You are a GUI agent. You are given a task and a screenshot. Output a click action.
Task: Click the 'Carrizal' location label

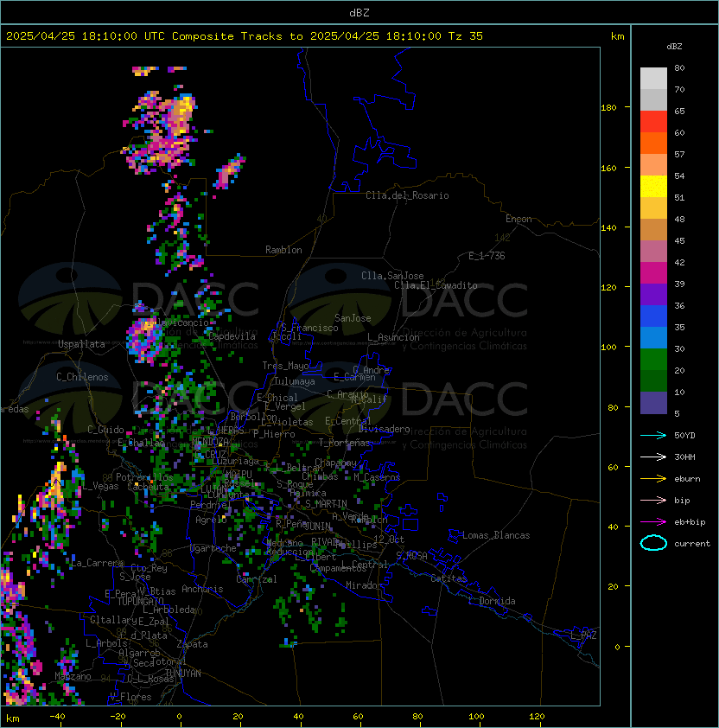tap(257, 579)
